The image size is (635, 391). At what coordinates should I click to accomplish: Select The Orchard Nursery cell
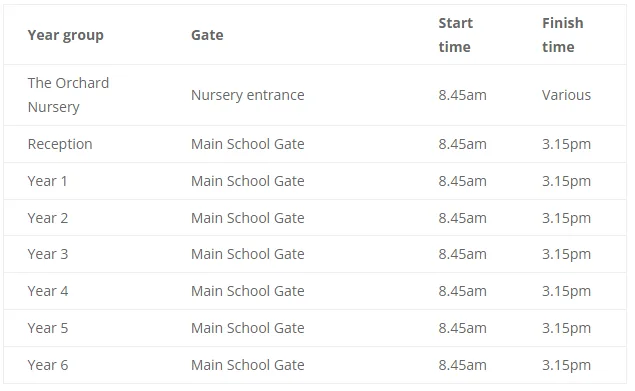(x=68, y=95)
